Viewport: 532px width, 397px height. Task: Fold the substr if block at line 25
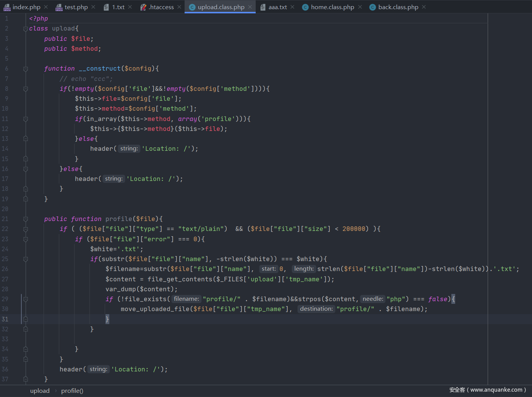[26, 259]
